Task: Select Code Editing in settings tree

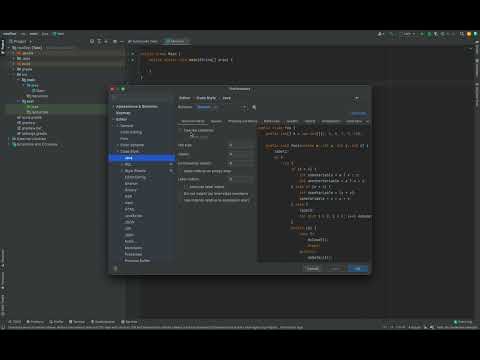Action: click(131, 132)
